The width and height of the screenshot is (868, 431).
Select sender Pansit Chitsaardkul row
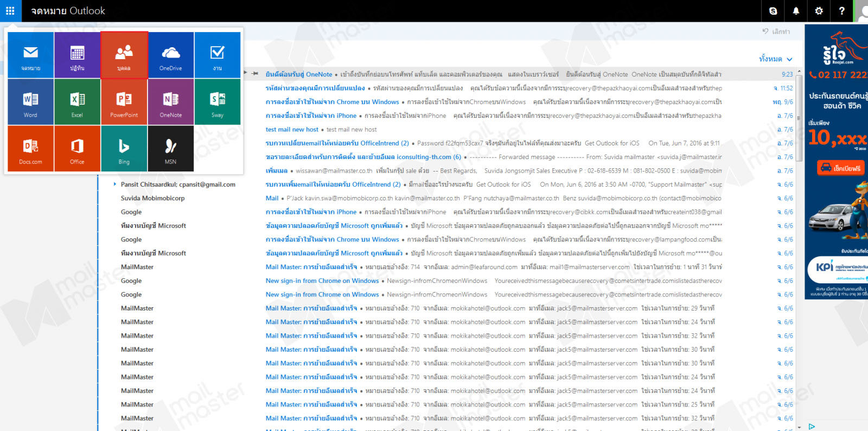click(x=178, y=185)
